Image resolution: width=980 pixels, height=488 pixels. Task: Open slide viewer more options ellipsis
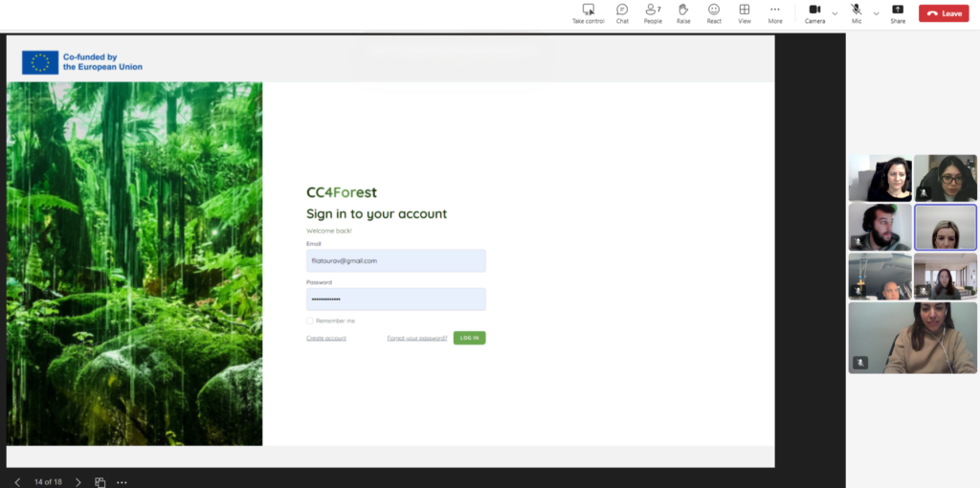click(122, 481)
